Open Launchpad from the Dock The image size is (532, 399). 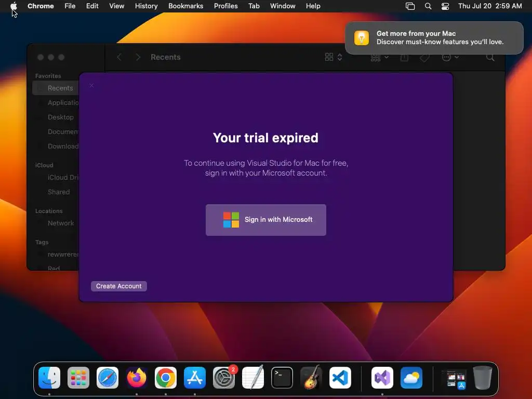(78, 378)
